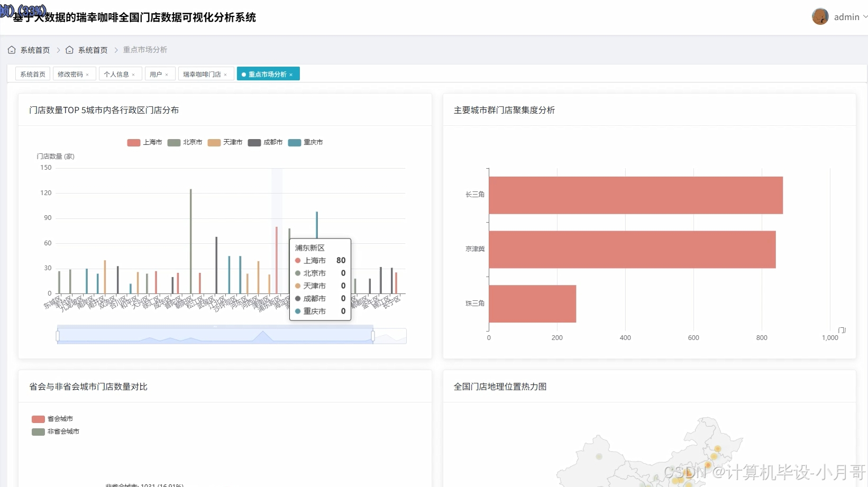Click the 重点市场分析 breadcrumb text
868x487 pixels.
click(145, 50)
